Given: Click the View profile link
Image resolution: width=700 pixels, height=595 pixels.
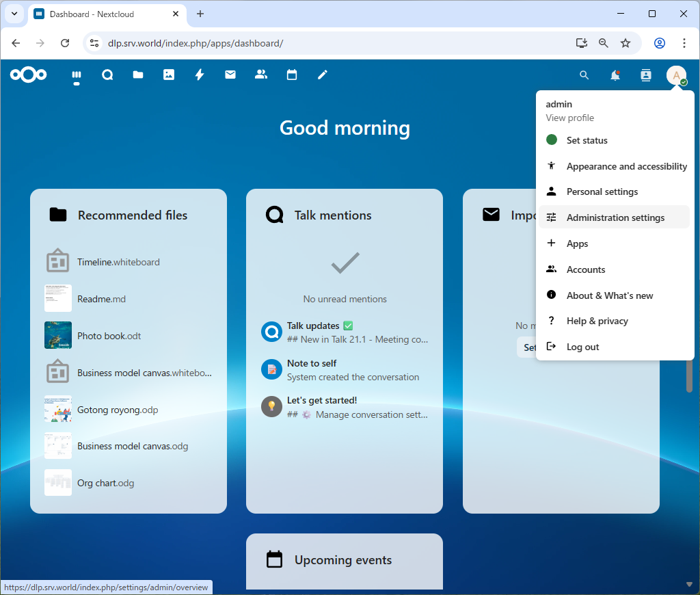Looking at the screenshot, I should tap(569, 118).
